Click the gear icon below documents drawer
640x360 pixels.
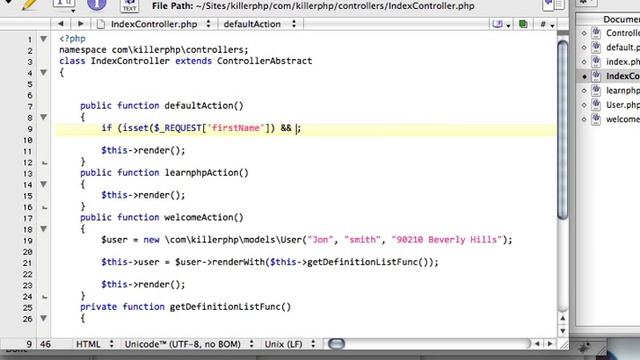click(x=584, y=347)
